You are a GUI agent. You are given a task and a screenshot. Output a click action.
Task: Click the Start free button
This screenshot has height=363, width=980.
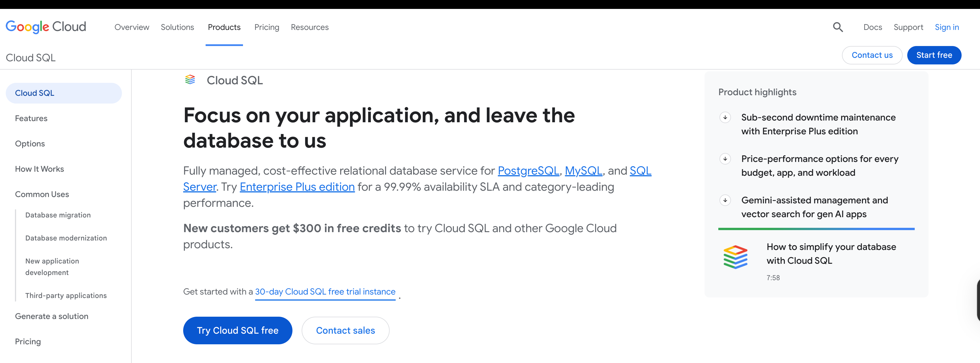tap(934, 55)
